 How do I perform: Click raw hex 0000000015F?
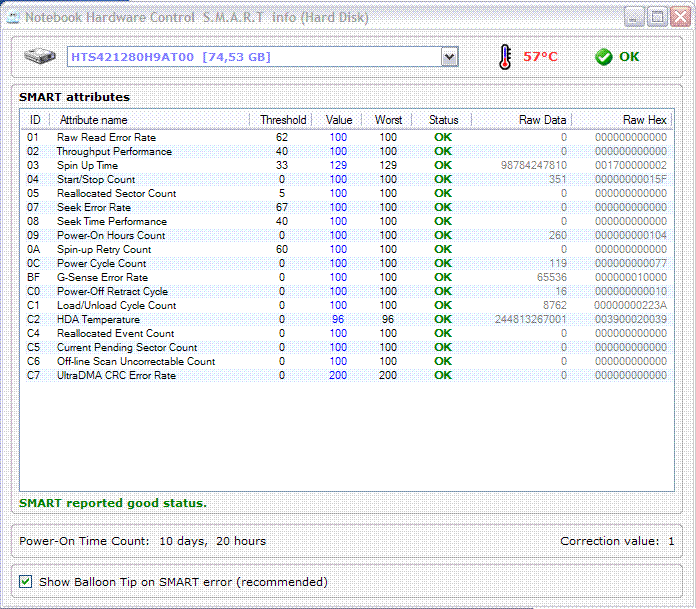click(x=630, y=179)
